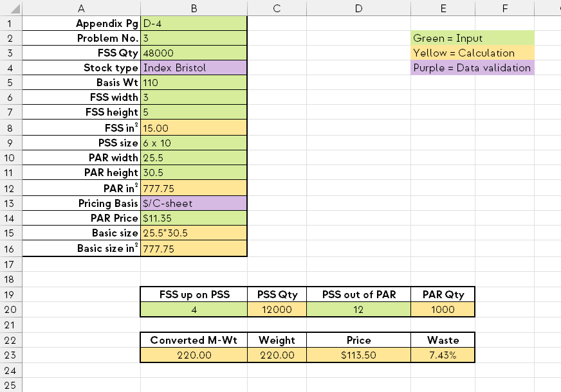
Task: Select the PSS size cell '6 x 10'
Action: click(x=194, y=143)
